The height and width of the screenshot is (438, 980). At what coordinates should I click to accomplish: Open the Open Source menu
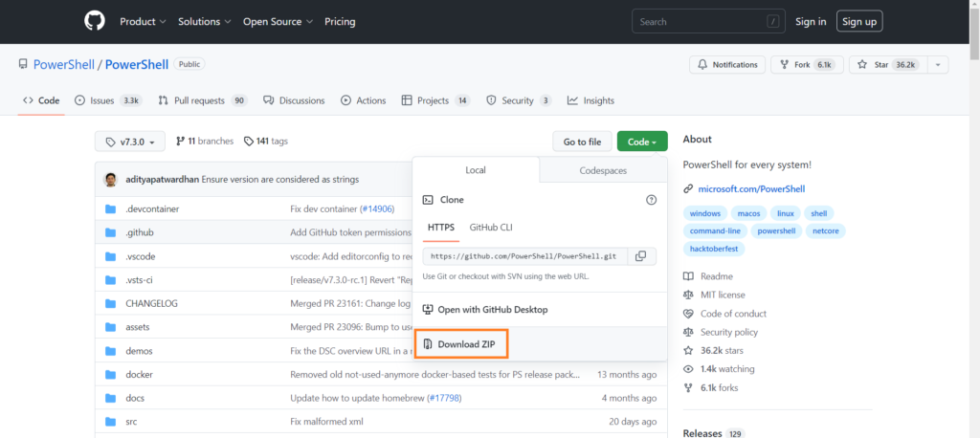click(278, 21)
